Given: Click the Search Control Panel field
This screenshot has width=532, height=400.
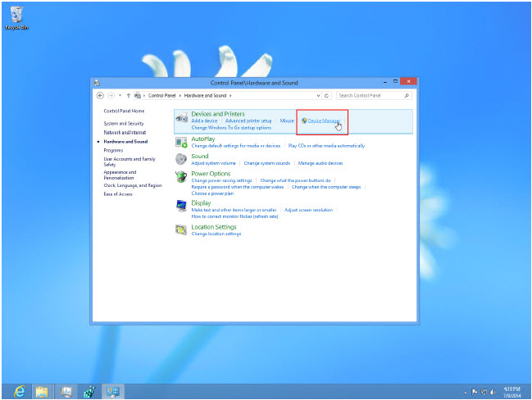Looking at the screenshot, I should [x=369, y=95].
